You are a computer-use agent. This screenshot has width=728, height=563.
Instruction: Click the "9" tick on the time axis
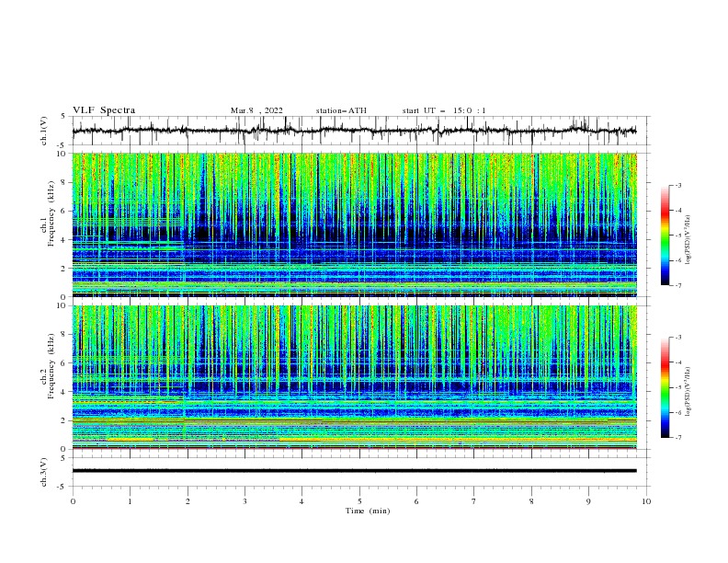tap(588, 501)
